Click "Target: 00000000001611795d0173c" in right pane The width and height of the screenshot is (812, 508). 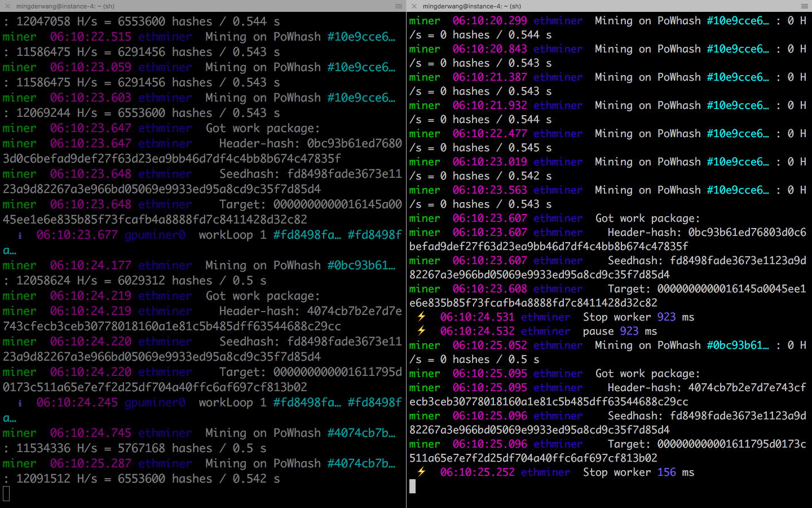pyautogui.click(x=707, y=444)
